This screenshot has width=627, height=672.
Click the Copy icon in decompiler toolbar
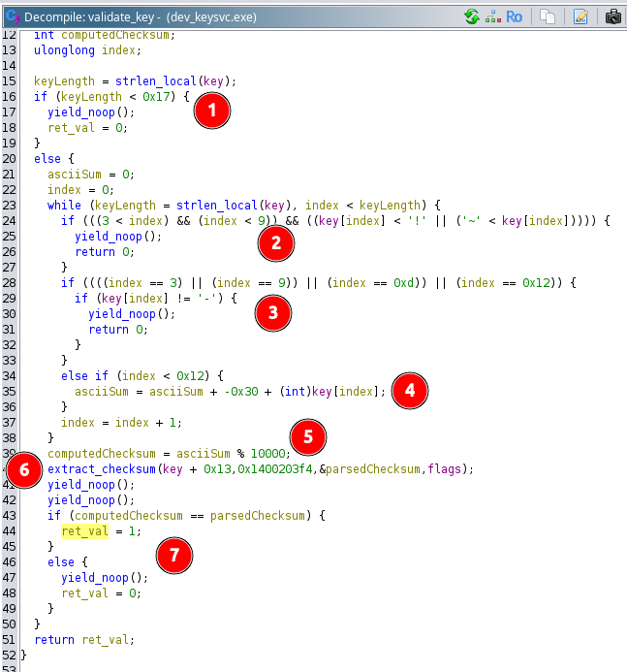548,16
